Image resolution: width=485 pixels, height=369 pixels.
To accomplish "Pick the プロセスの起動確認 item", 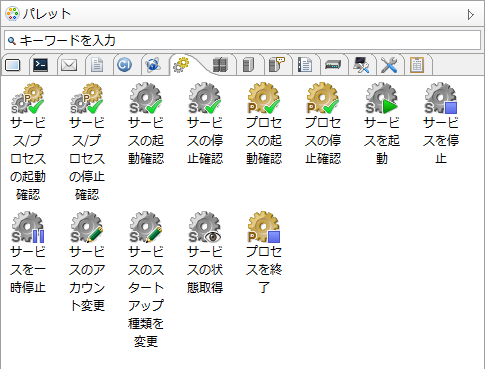I will pyautogui.click(x=264, y=124).
